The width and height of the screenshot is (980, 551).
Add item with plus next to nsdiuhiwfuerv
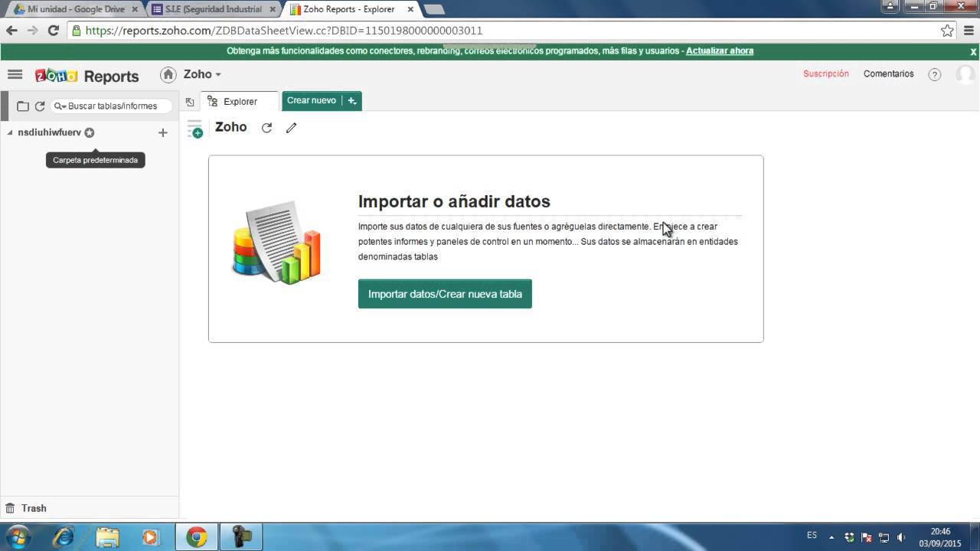(x=162, y=132)
